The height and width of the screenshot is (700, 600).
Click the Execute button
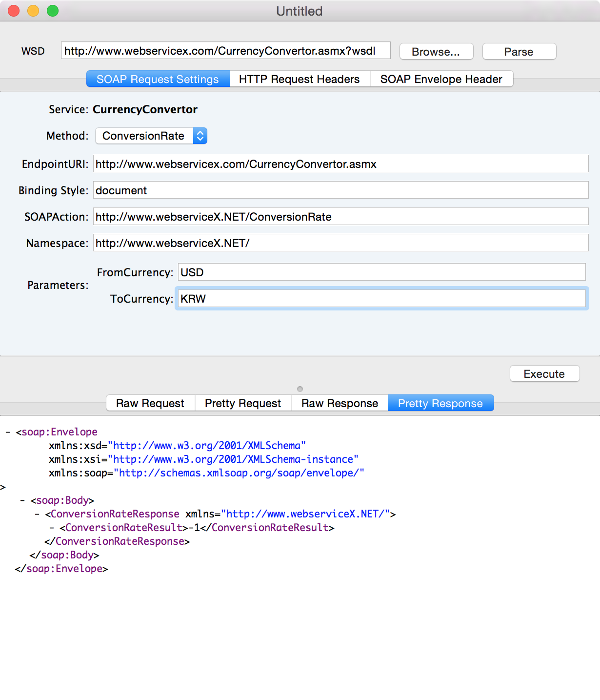[x=544, y=374]
